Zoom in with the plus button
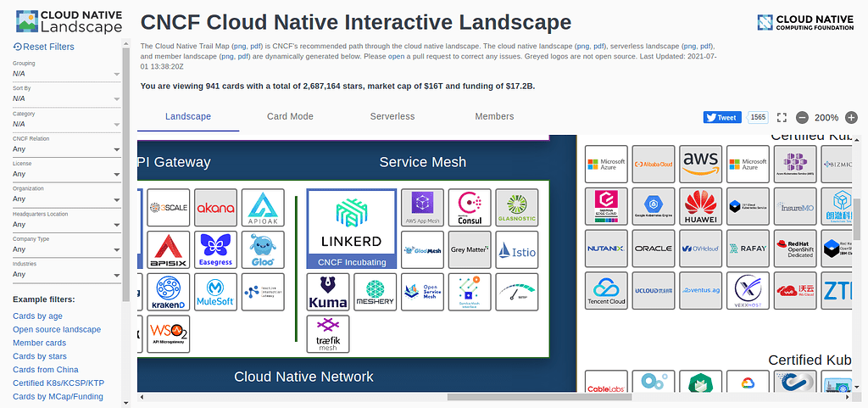 pos(851,117)
